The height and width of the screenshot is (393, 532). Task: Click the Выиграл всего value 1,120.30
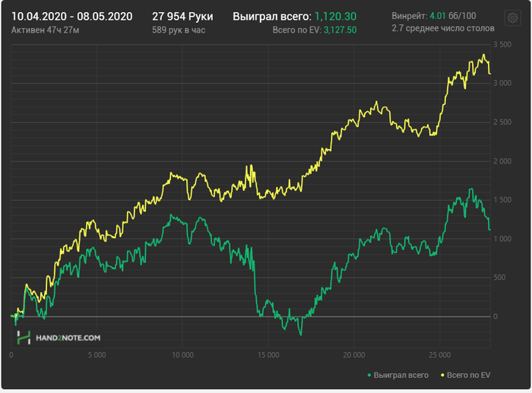click(x=336, y=17)
